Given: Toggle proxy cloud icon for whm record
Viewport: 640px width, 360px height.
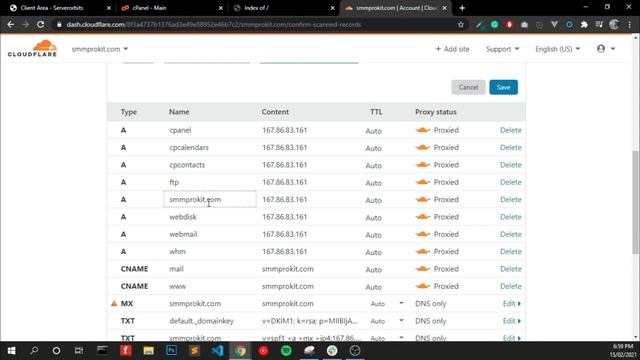Looking at the screenshot, I should (x=423, y=251).
